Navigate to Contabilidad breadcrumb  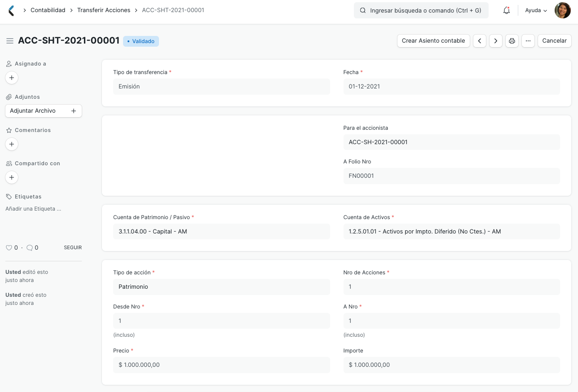(48, 10)
